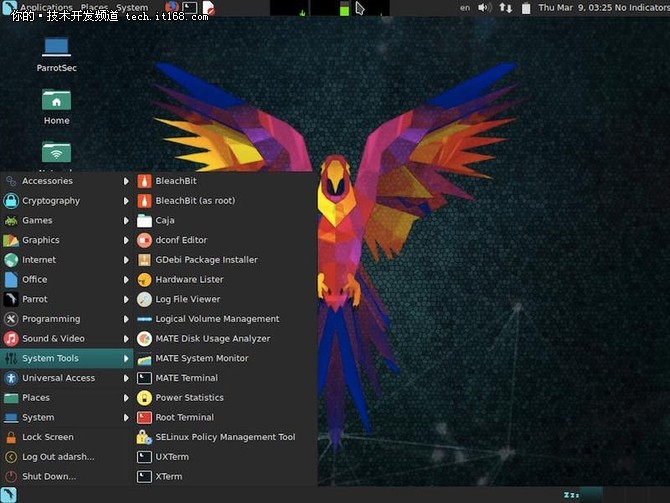Image resolution: width=670 pixels, height=503 pixels.
Task: Open GDebi Package Installer
Action: [x=225, y=260]
